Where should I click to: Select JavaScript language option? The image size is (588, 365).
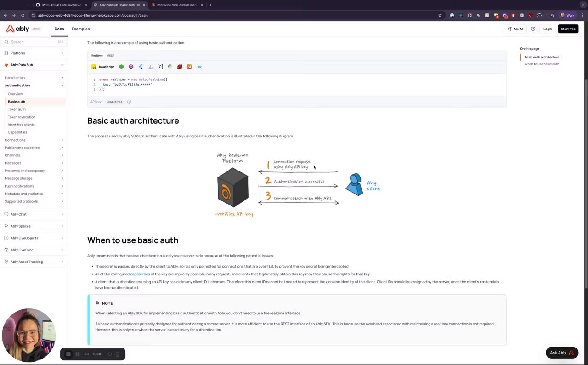(102, 67)
